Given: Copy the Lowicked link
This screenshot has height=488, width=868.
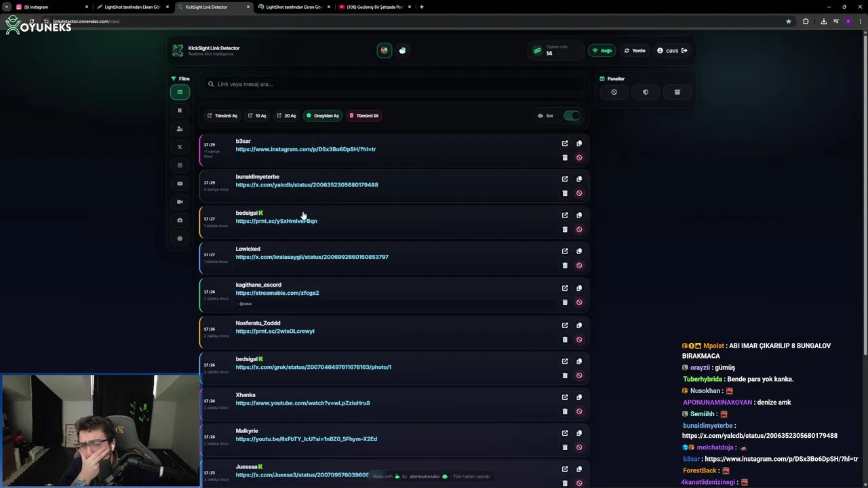Looking at the screenshot, I should [579, 251].
